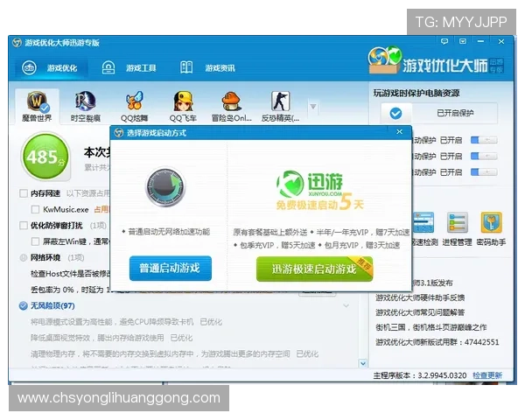Select the 反恐精英 game icon
Screen dimensions: 525x420
pyautogui.click(x=280, y=107)
